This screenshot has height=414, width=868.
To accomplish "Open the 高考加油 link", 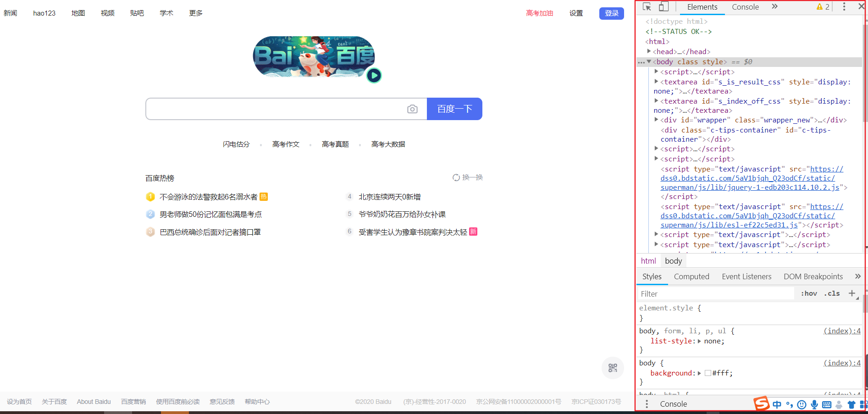I will 539,13.
